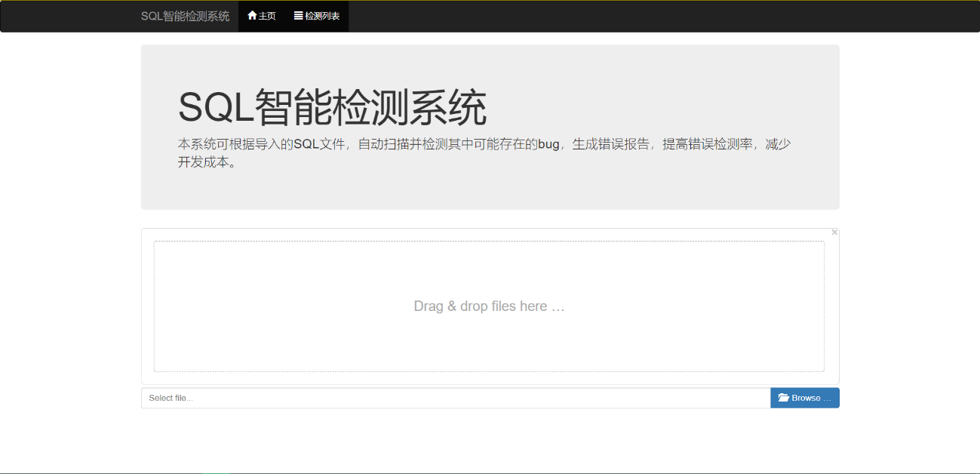Close the file preview panel with ×

[834, 232]
